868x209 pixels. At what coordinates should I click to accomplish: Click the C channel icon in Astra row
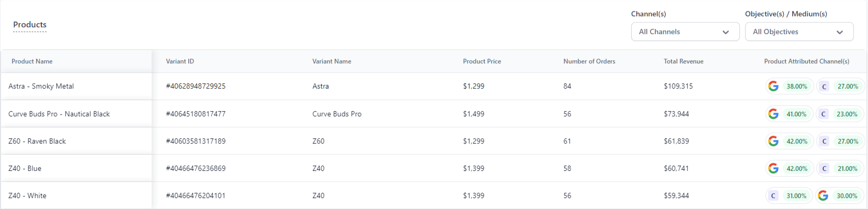[824, 86]
